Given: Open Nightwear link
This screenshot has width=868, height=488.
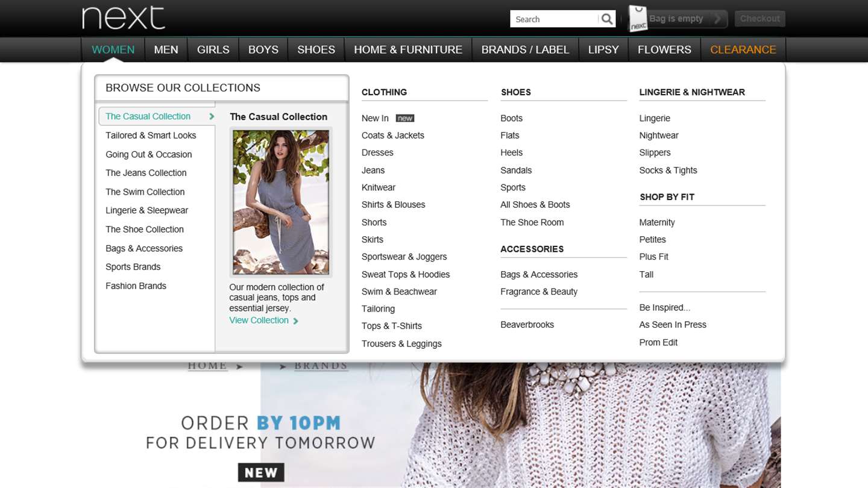Looking at the screenshot, I should point(659,136).
